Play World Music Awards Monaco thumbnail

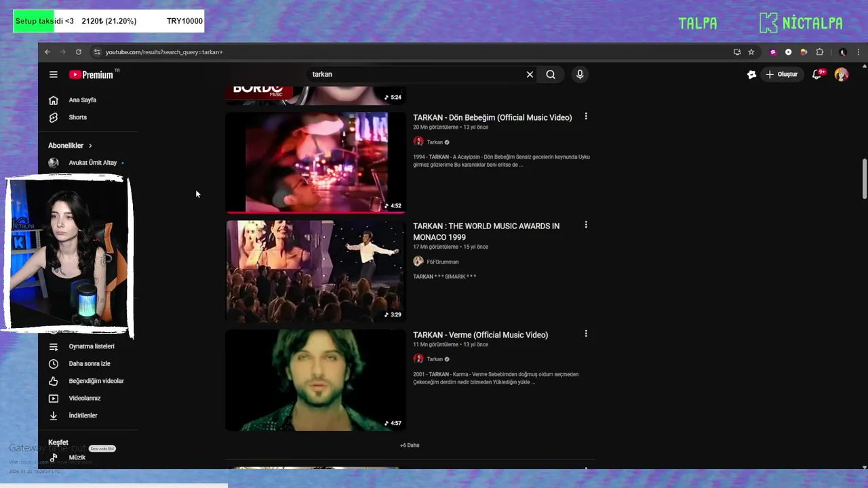315,271
